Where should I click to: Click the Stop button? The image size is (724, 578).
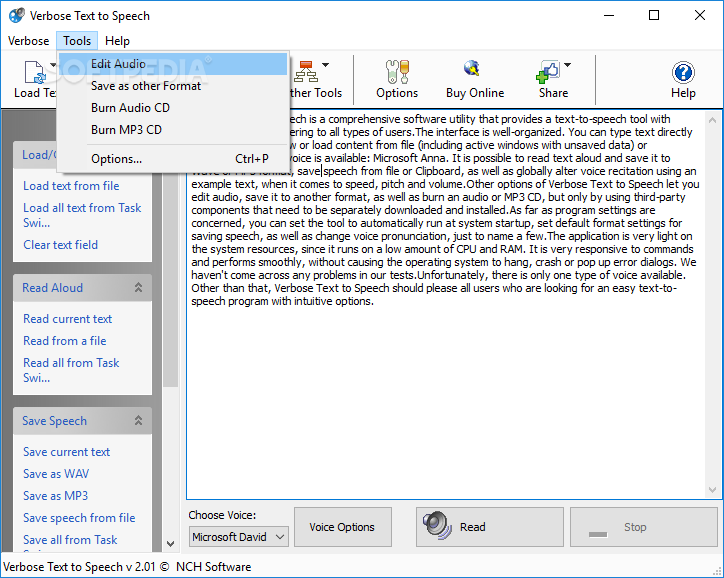643,527
